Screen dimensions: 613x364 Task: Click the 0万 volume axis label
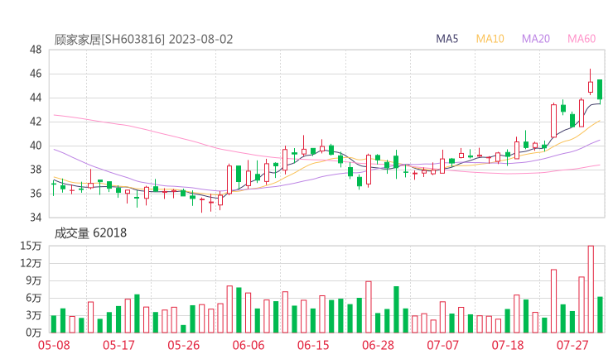coord(34,333)
